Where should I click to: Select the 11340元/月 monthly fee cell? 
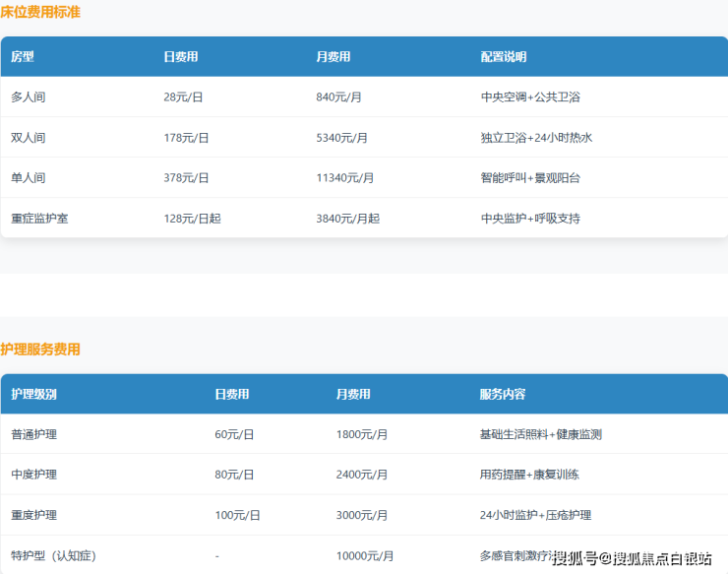[345, 178]
